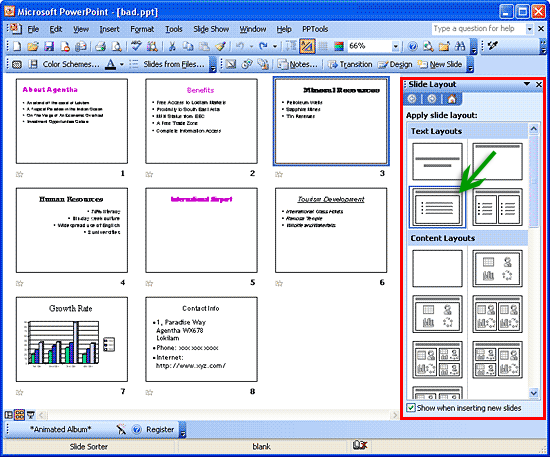Click the Animated Album wand icon
The height and width of the screenshot is (457, 550).
click(x=121, y=429)
